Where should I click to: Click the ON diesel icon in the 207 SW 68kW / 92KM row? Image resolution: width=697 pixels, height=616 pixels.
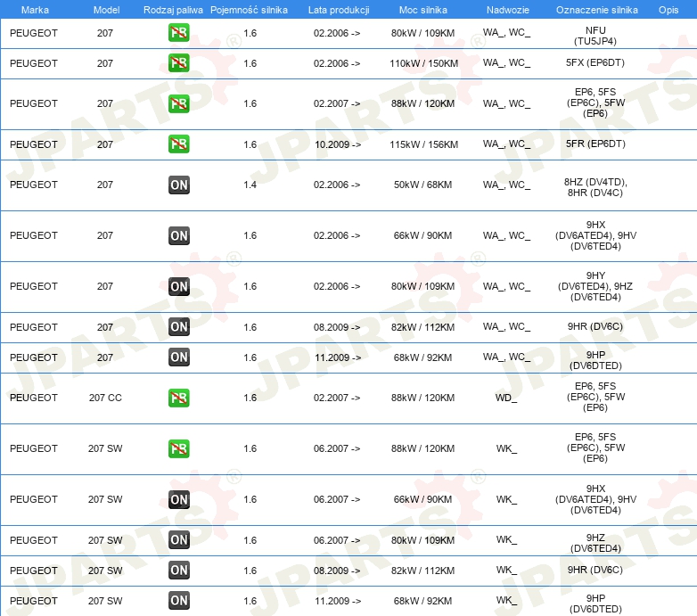[178, 601]
